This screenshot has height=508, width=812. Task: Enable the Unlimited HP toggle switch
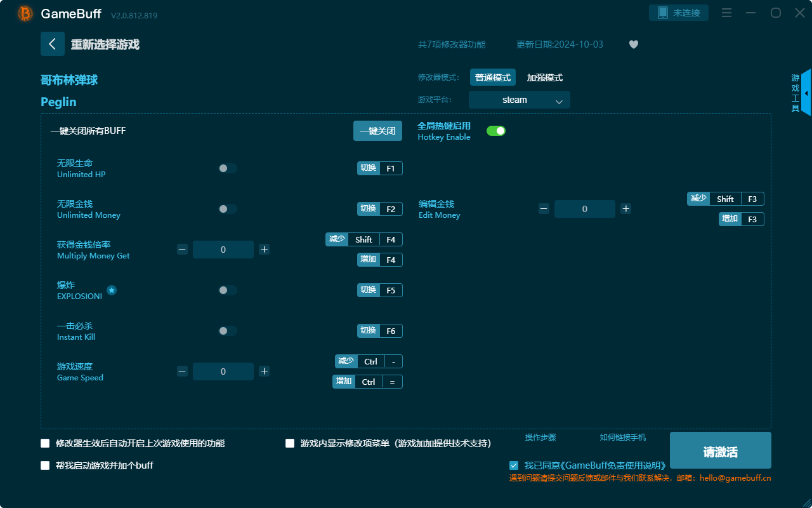227,168
